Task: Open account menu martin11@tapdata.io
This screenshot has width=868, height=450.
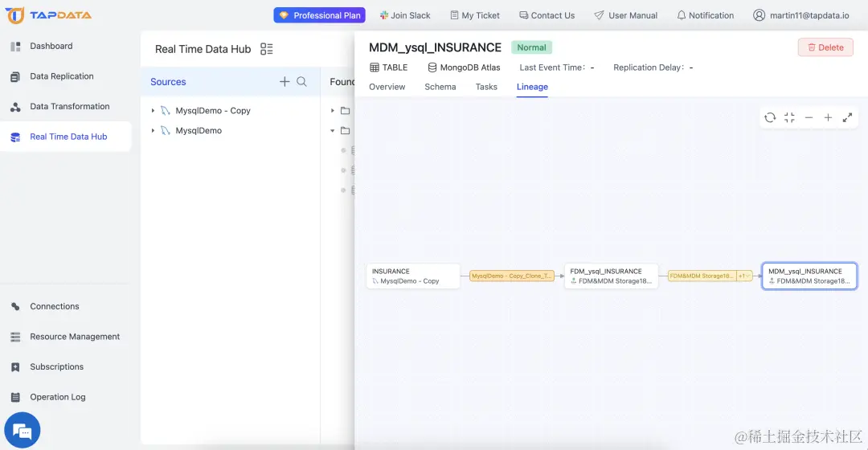Action: (801, 15)
